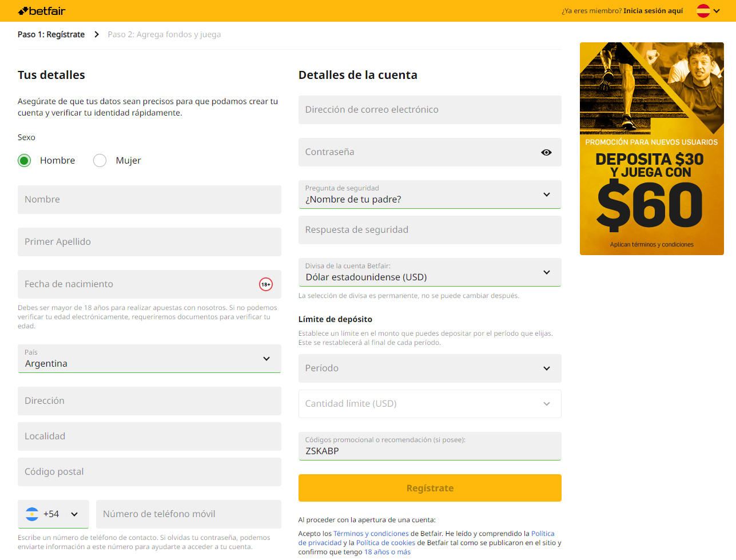
Task: Click the Deposita $30 promotion banner
Action: tap(652, 149)
